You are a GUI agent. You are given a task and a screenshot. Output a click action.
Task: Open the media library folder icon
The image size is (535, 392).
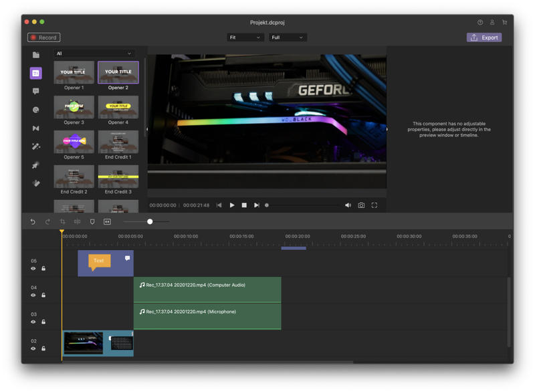click(36, 55)
